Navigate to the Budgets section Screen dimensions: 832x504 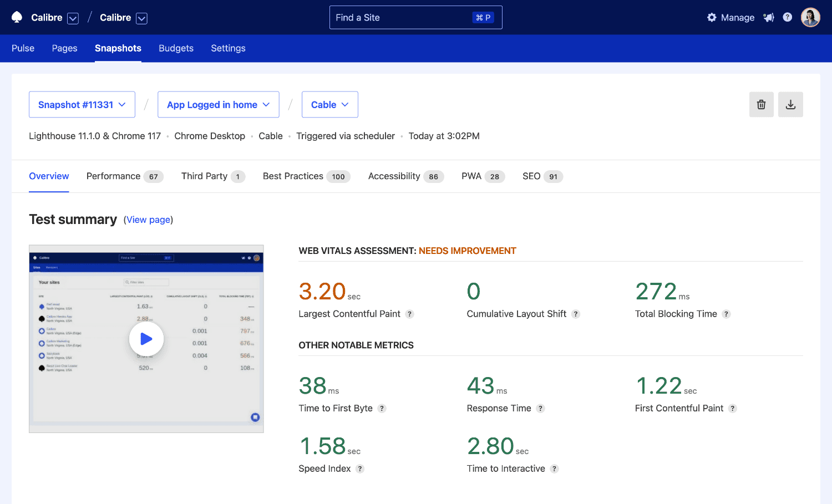[x=176, y=48]
